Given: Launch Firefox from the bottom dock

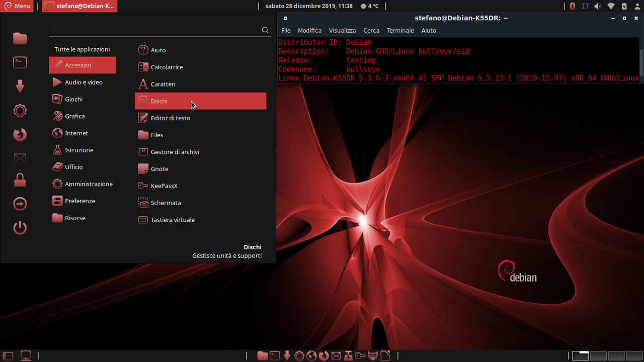Looking at the screenshot, I should click(324, 355).
